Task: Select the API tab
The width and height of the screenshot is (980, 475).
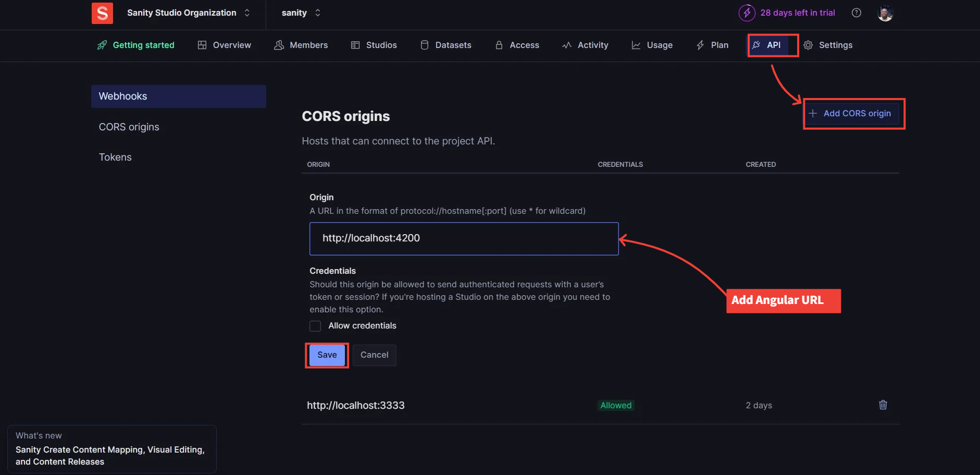Action: (x=767, y=45)
